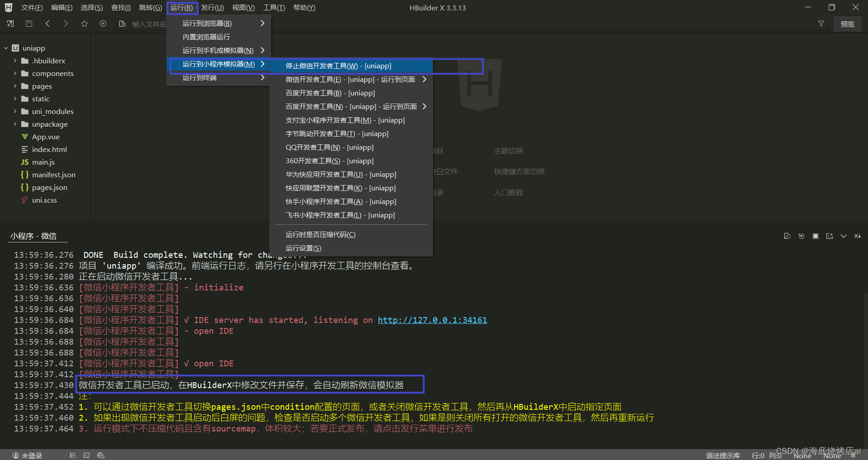868x460 pixels.
Task: Open a new terminal from console icon
Action: tap(830, 236)
